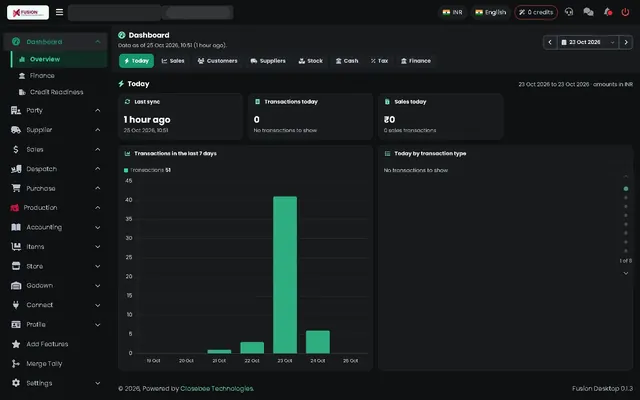Click the Add Features star icon

pos(16,344)
